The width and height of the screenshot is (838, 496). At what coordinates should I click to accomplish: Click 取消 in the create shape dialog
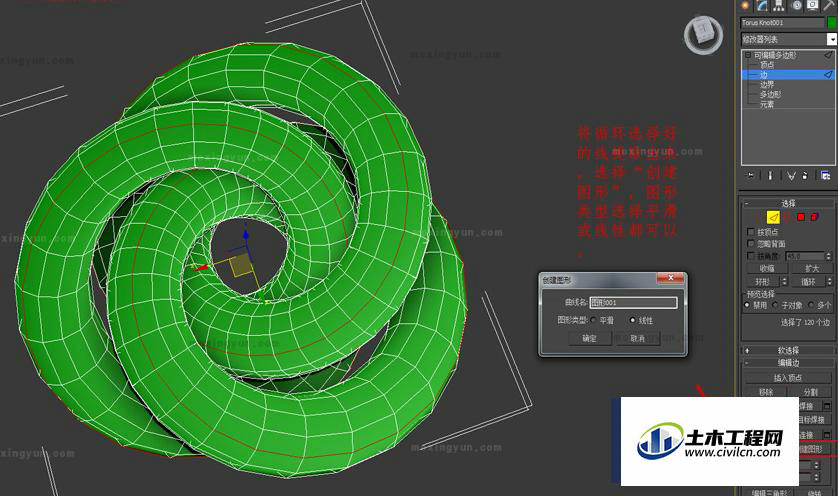click(638, 338)
